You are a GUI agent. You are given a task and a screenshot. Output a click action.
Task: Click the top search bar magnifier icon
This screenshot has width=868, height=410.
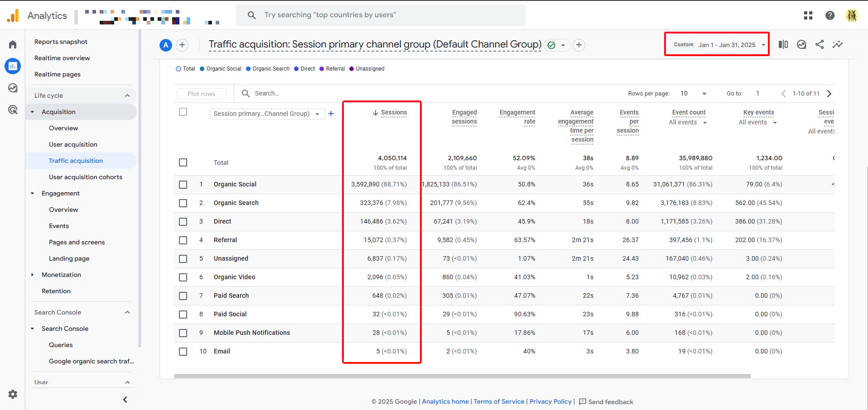tap(252, 15)
